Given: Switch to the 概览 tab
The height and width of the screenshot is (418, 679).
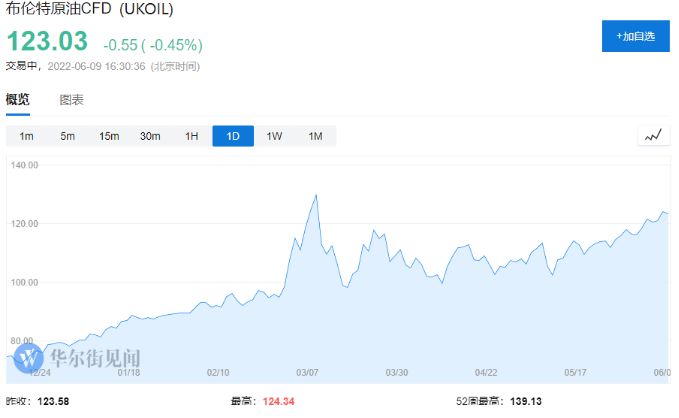Looking at the screenshot, I should pyautogui.click(x=18, y=100).
